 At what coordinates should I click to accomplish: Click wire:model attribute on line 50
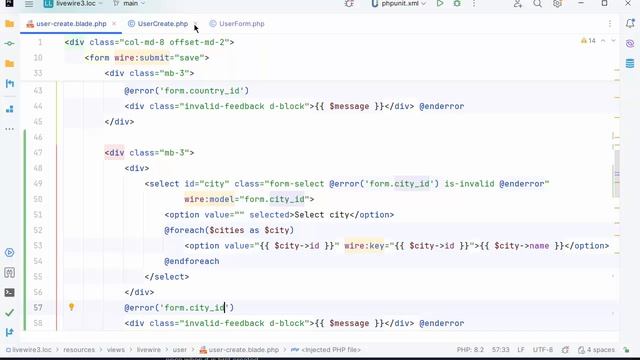[209, 199]
